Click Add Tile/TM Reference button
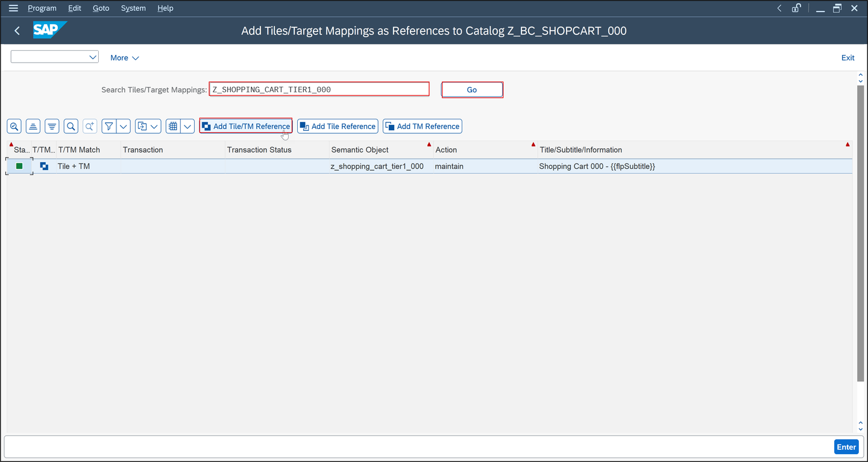868x462 pixels. (x=246, y=126)
